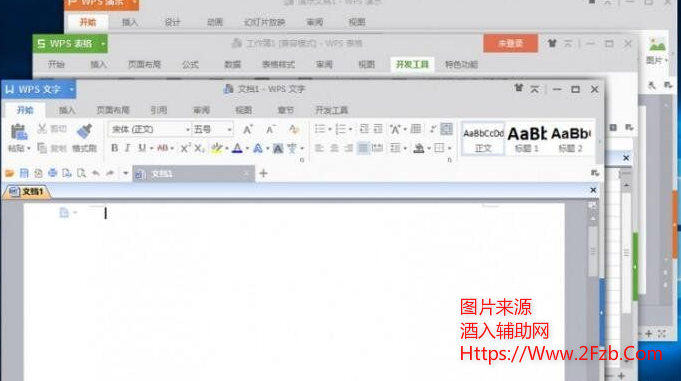Toggle Bold formatting
This screenshot has width=681, height=381.
tap(115, 148)
